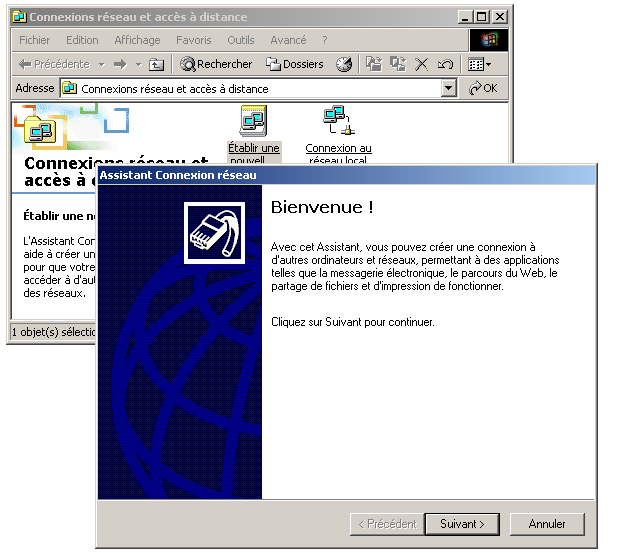This screenshot has width=620, height=553.
Task: Open the back history dropdown arrow
Action: pos(102,64)
